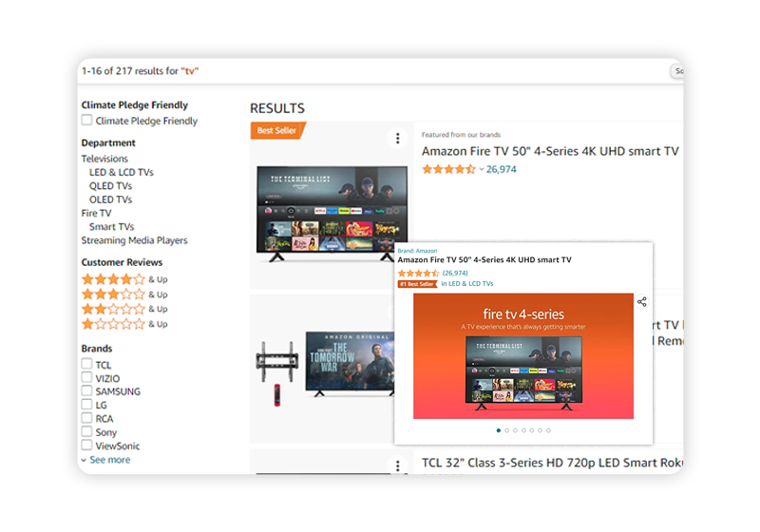Select LED & LCD TVs department
This screenshot has width=760, height=532.
pos(122,172)
